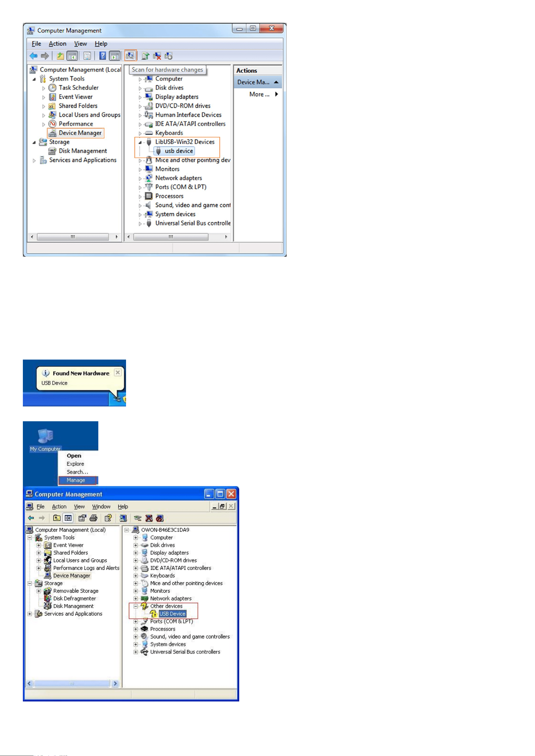The width and height of the screenshot is (535, 756).
Task: Click the Uninstall device red X icon in the Windows 7 toolbar
Action: coord(157,56)
